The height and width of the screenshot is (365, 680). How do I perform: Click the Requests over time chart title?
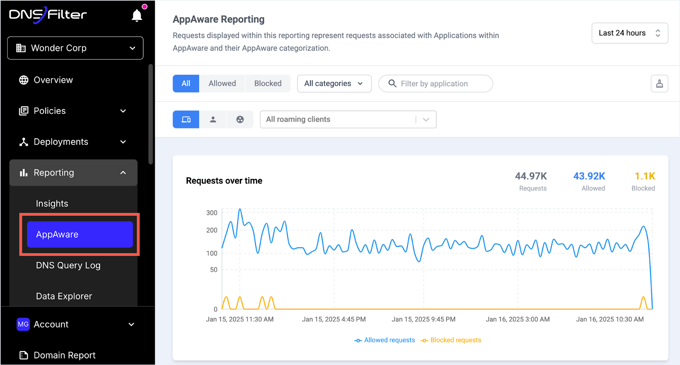pyautogui.click(x=224, y=181)
